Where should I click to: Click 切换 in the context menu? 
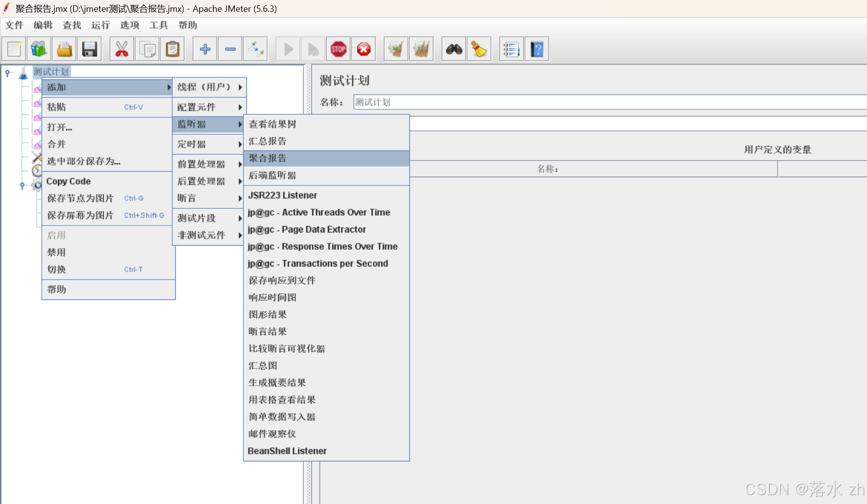(x=109, y=270)
